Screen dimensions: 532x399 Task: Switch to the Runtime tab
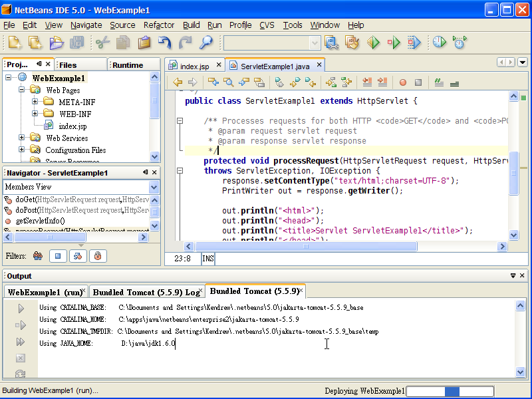click(134, 65)
